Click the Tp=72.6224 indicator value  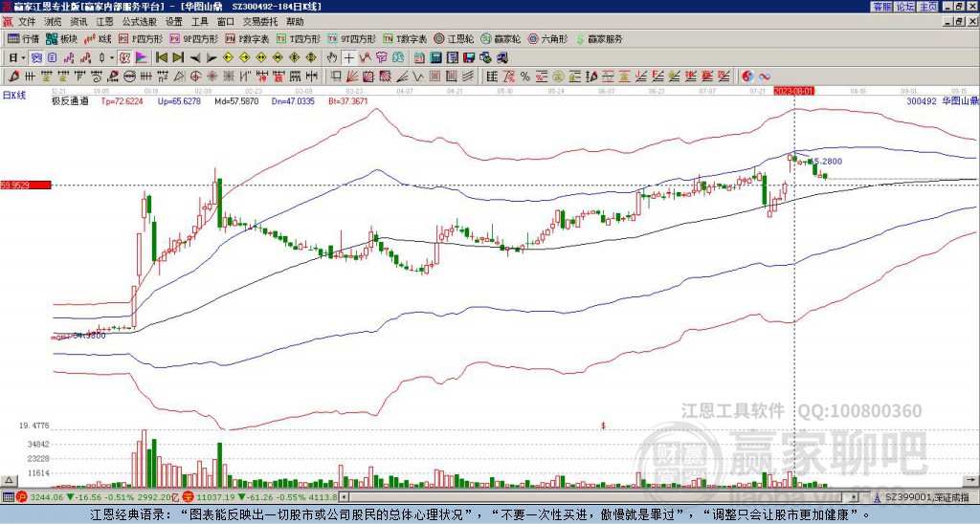(122, 100)
